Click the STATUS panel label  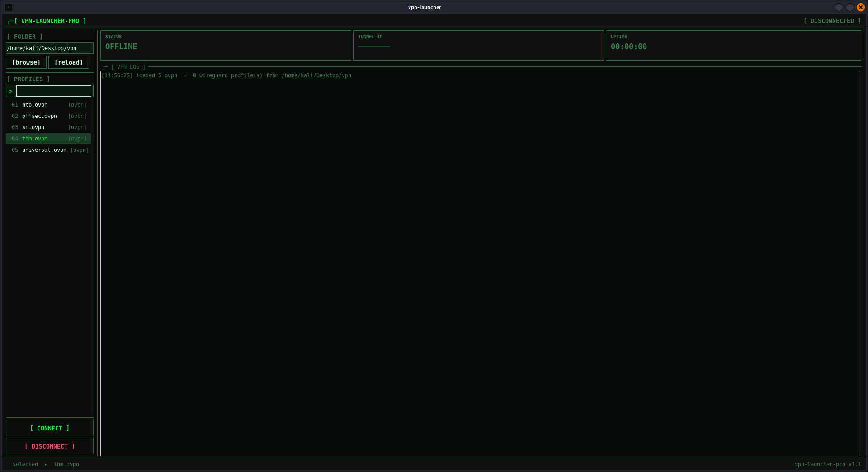[x=113, y=37]
